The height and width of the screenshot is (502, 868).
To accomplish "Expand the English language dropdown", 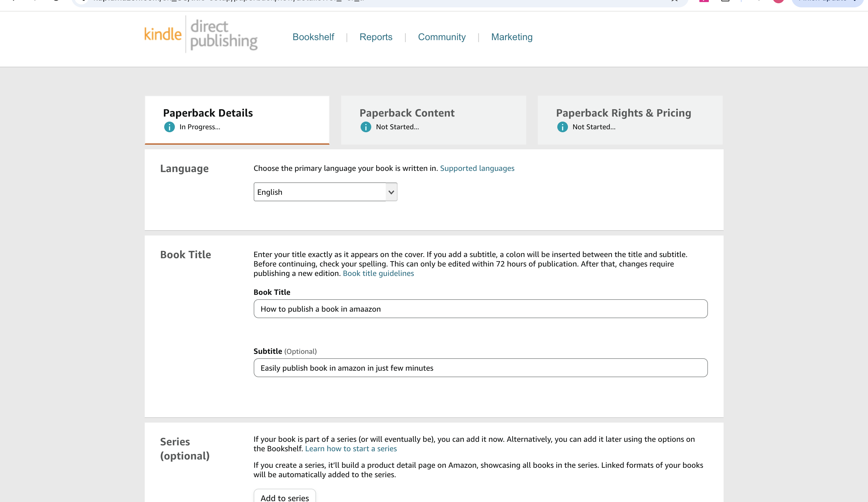I will tap(325, 192).
